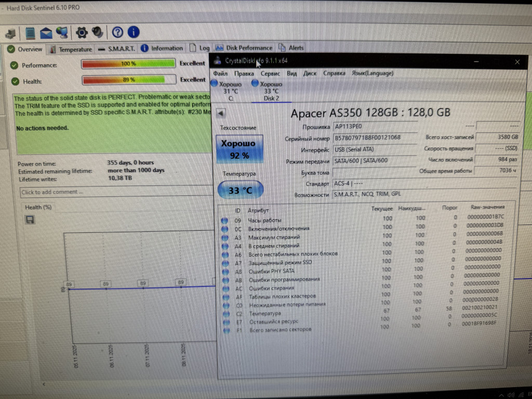
Task: Click the blue About info icon
Action: pyautogui.click(x=134, y=32)
